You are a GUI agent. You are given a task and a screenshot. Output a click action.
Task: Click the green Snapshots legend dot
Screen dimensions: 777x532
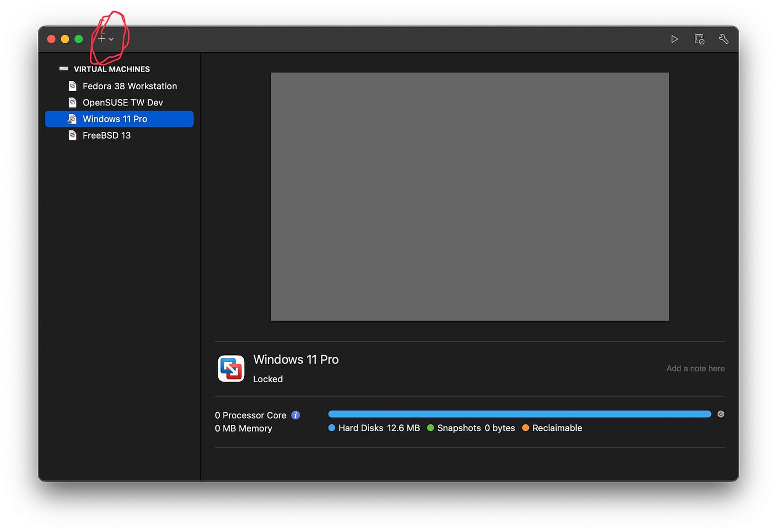431,428
